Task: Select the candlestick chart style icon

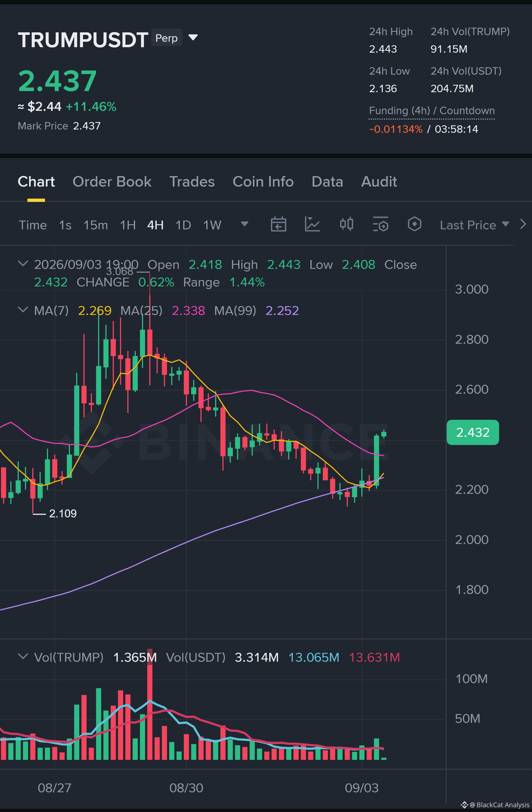Action: (x=346, y=224)
